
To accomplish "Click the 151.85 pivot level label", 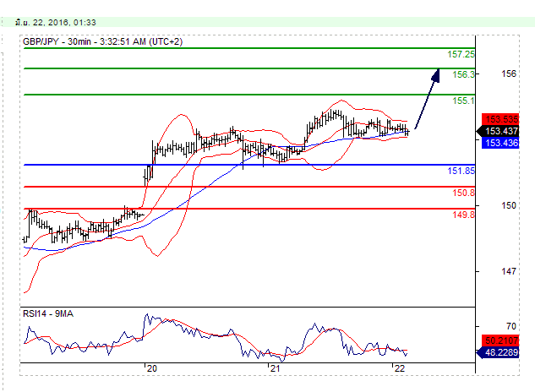I will pos(461,171).
